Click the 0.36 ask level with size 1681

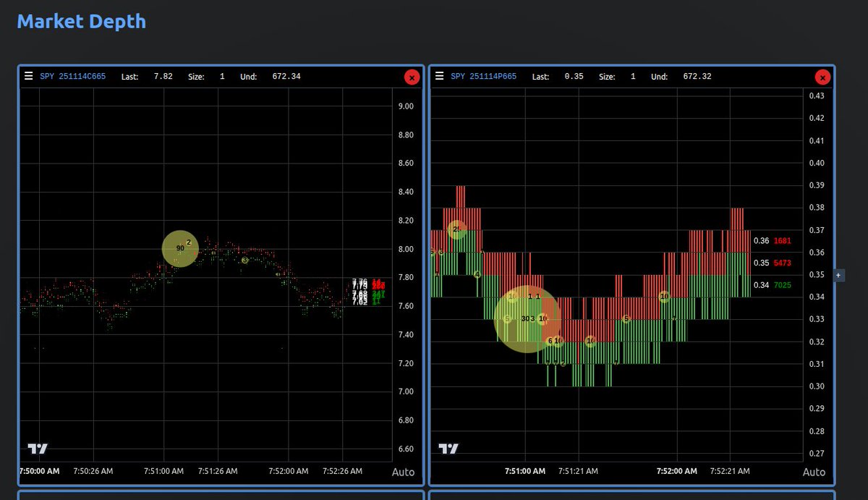[773, 241]
